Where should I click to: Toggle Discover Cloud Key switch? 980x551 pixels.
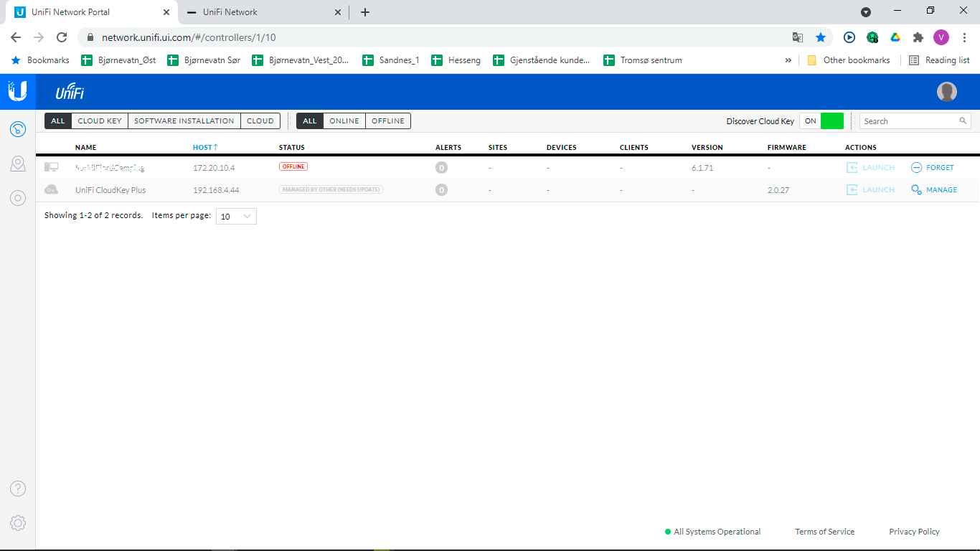point(821,121)
